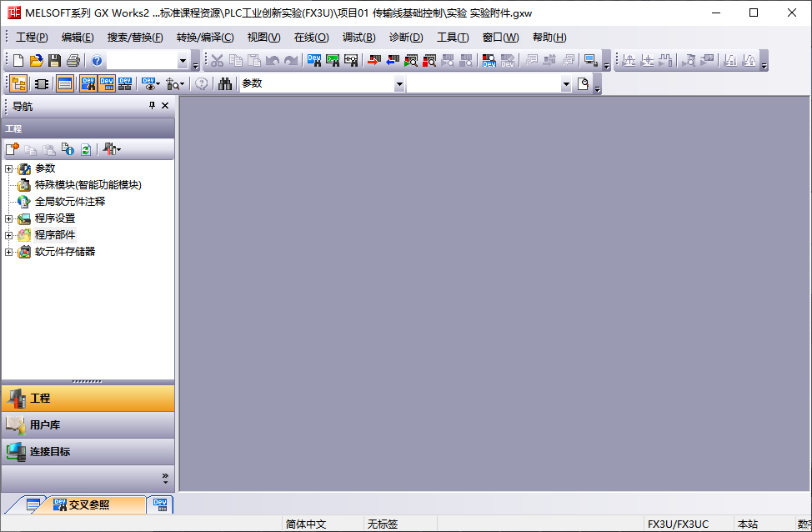812x532 pixels.
Task: Click the 无标签 status bar entry
Action: pyautogui.click(x=383, y=524)
